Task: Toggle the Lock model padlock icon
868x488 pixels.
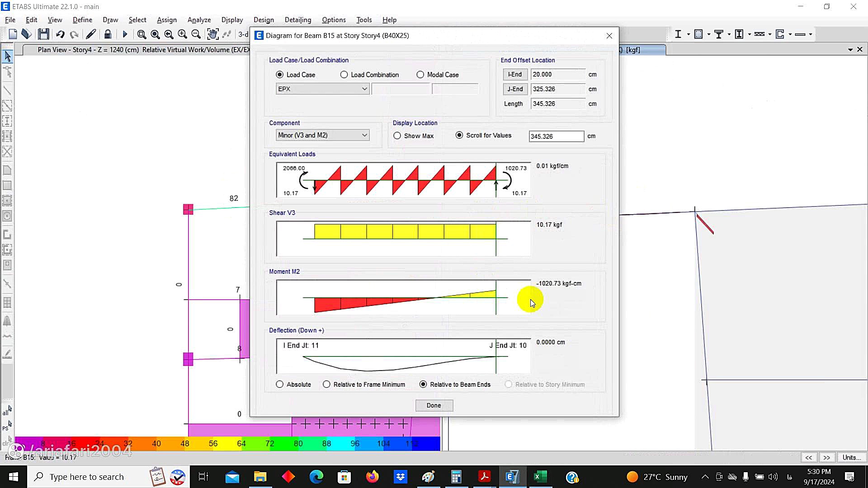Action: pos(108,34)
